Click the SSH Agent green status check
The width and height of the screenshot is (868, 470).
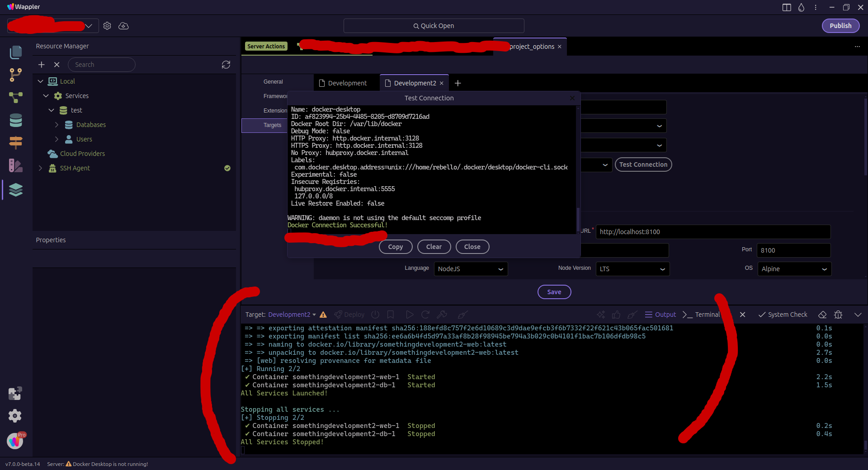pyautogui.click(x=227, y=168)
